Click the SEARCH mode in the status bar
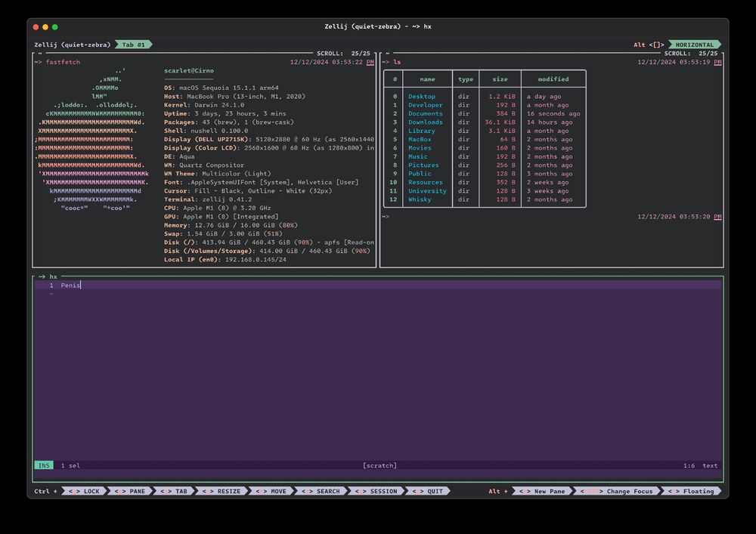 click(320, 491)
